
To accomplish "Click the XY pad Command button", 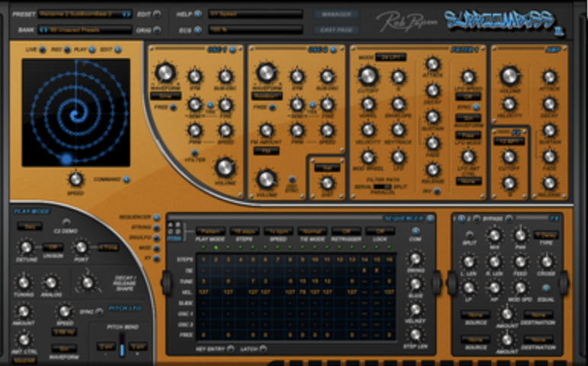I will pos(126,179).
